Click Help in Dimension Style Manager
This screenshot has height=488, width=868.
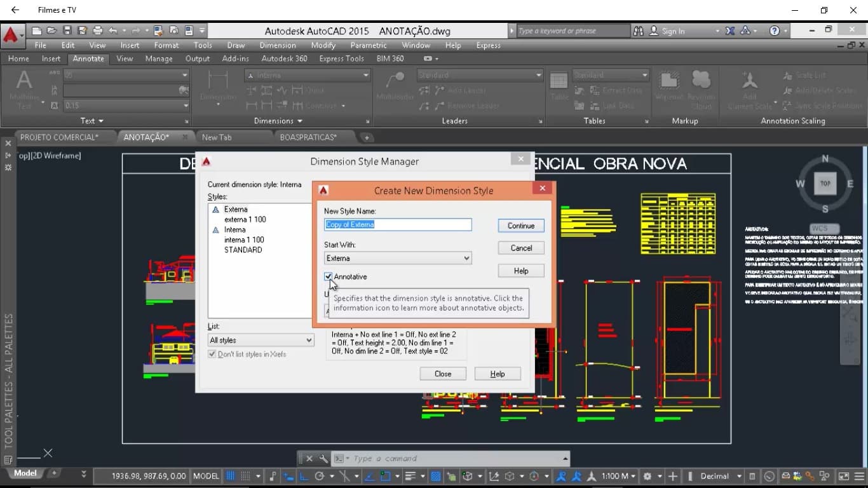tap(498, 374)
